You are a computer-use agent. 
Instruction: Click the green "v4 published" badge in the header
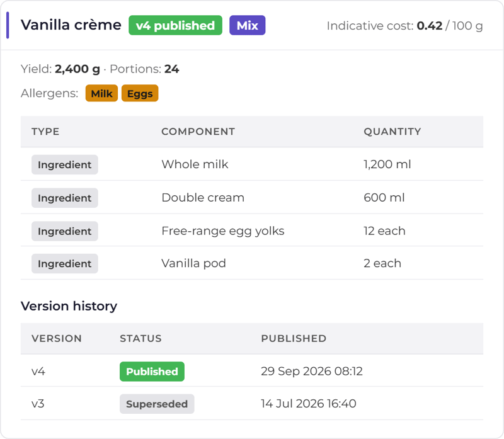176,25
